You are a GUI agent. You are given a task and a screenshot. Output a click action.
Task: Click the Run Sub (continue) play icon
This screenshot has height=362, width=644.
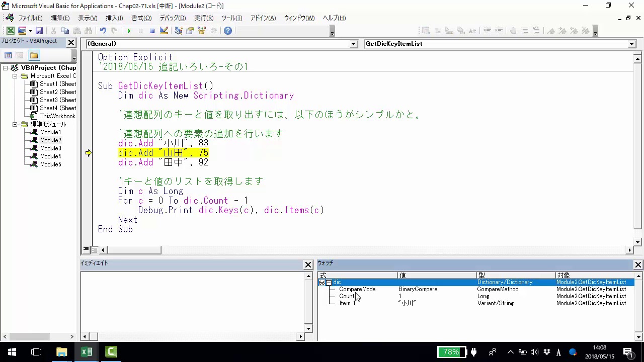[129, 31]
